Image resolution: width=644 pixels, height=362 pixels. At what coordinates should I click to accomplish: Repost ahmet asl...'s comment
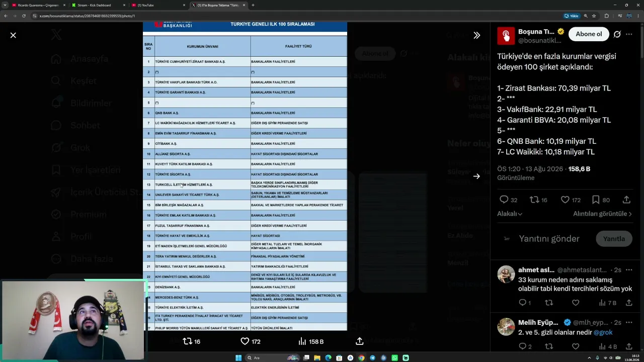tap(549, 303)
